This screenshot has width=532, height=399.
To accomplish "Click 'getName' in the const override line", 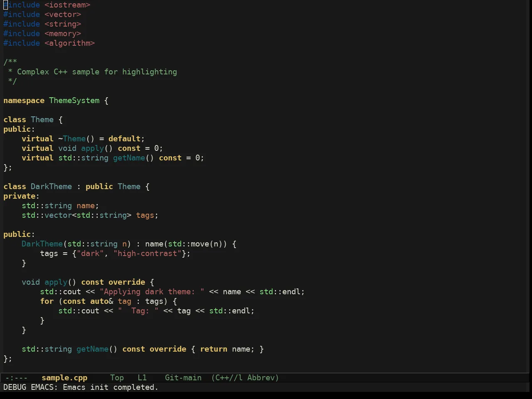I will pos(92,349).
